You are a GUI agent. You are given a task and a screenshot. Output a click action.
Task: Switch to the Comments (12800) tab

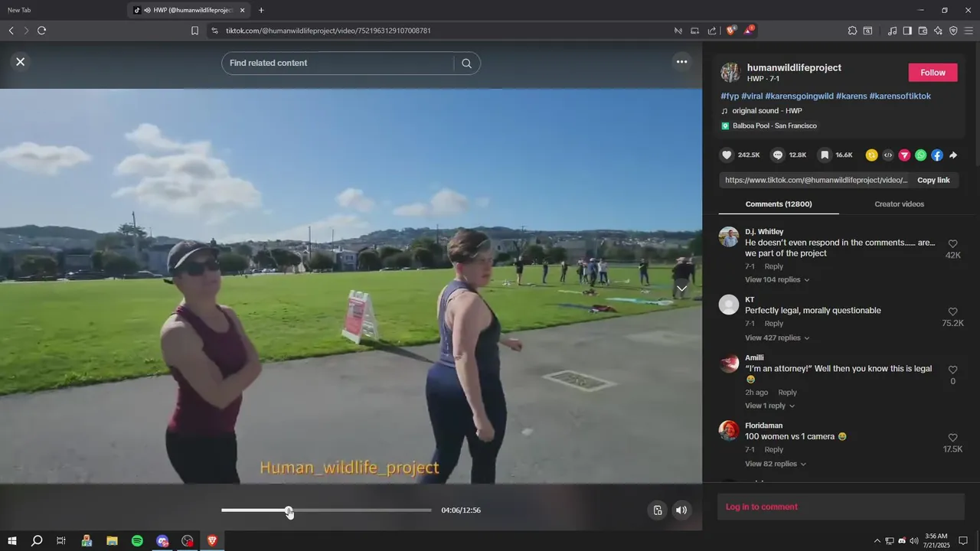tap(779, 204)
